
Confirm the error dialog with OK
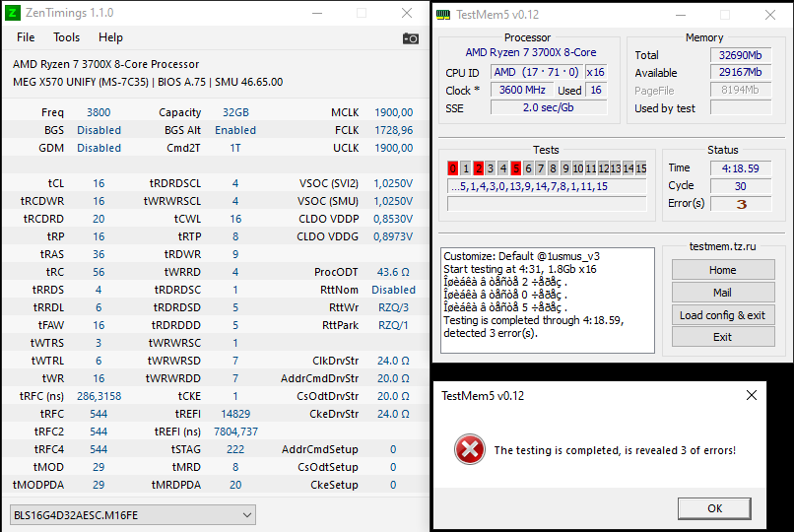pyautogui.click(x=714, y=508)
